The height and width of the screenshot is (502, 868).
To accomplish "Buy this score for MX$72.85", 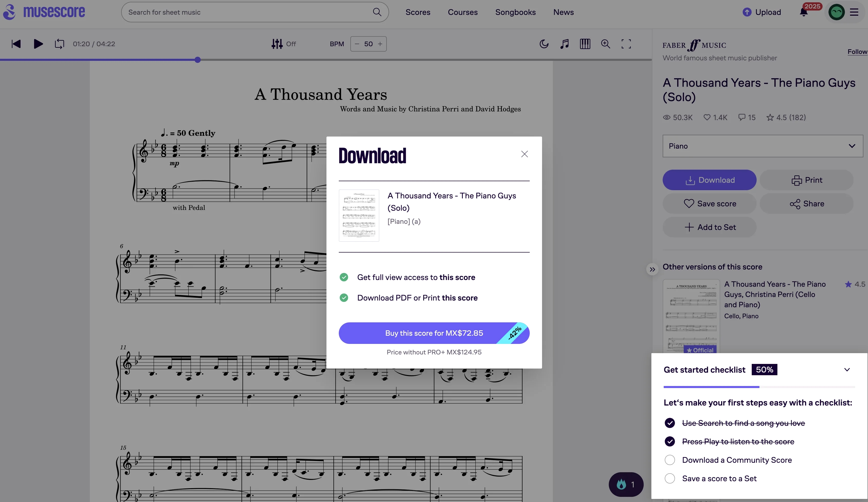I will [434, 333].
